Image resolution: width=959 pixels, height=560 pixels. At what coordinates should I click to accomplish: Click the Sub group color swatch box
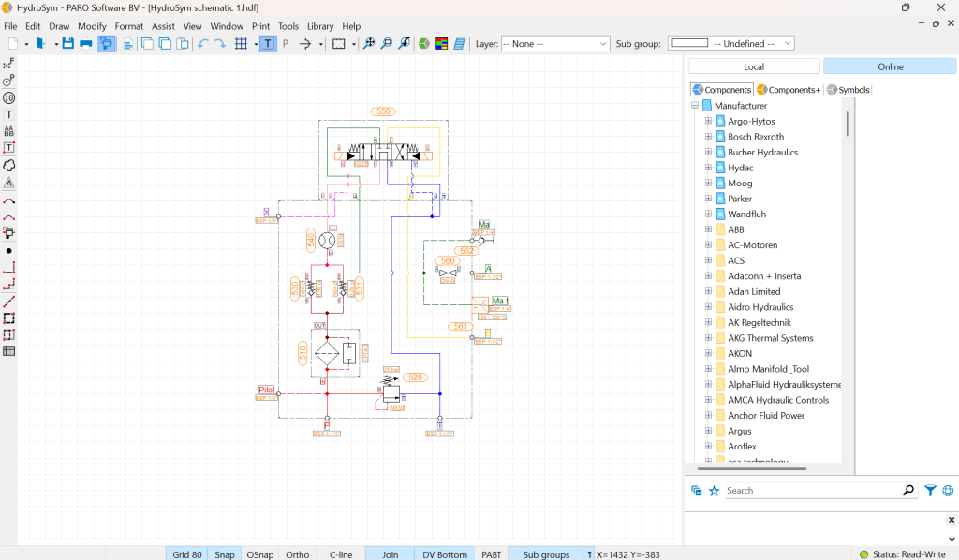(x=690, y=43)
